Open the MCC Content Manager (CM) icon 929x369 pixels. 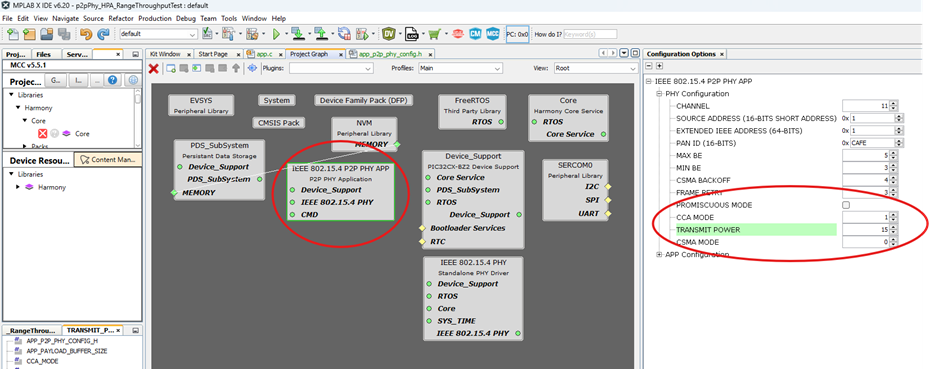coord(475,34)
